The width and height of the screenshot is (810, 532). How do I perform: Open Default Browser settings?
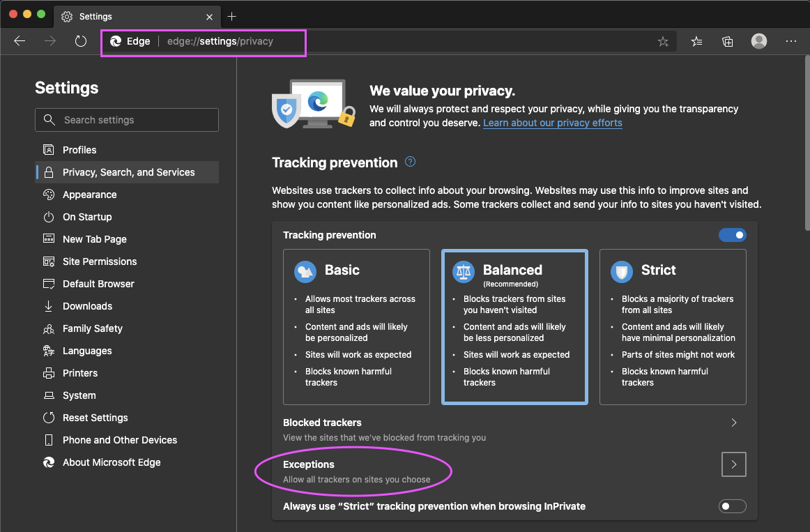(x=127, y=284)
